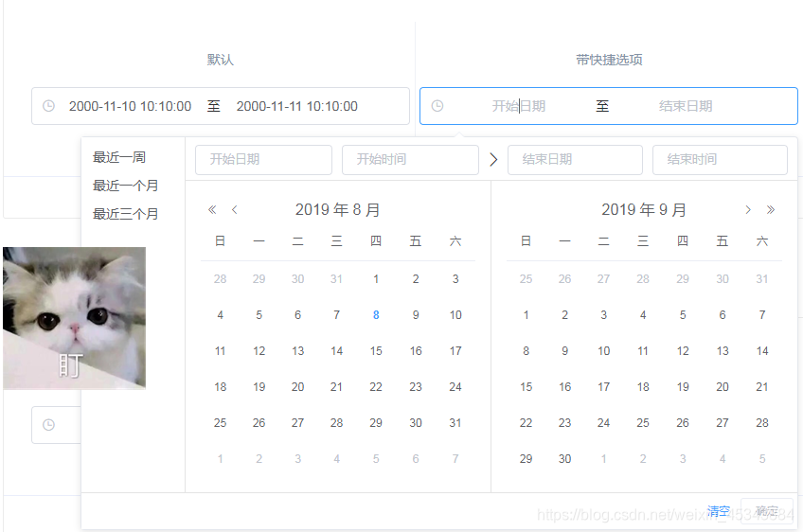Screen dimensions: 803x532
Task: Select the 最近一个月 shortcut
Action: click(125, 186)
